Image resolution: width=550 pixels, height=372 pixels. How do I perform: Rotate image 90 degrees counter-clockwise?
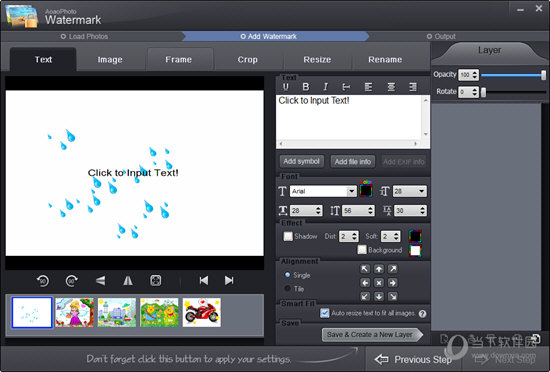click(43, 280)
